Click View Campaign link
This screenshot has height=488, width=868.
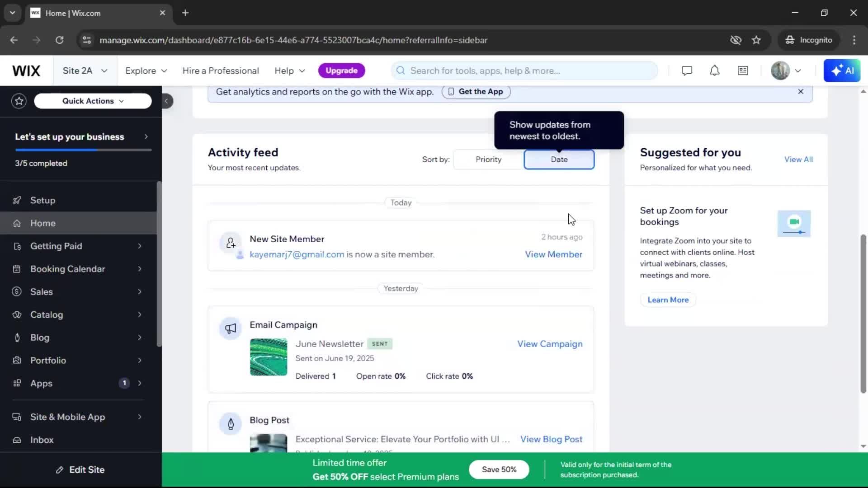pyautogui.click(x=550, y=344)
